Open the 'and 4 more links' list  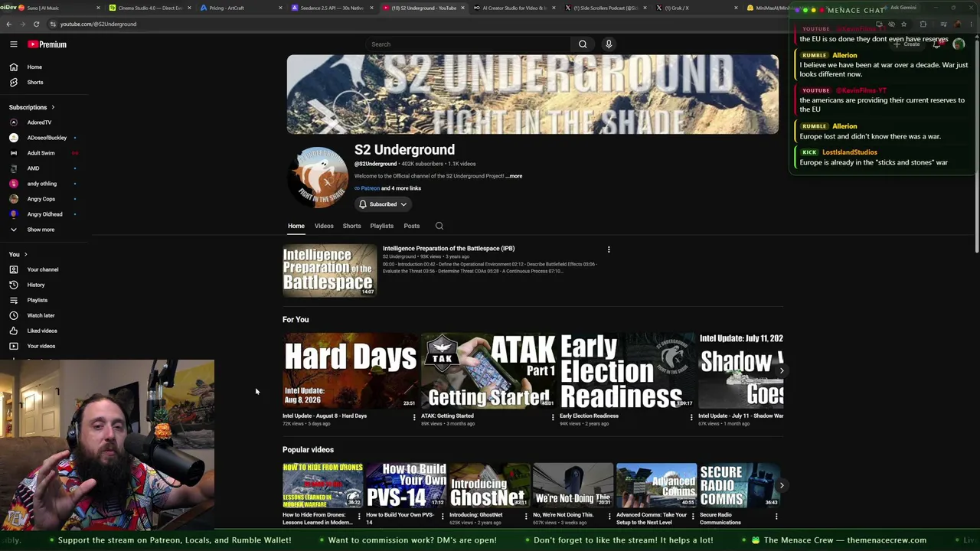tap(401, 188)
